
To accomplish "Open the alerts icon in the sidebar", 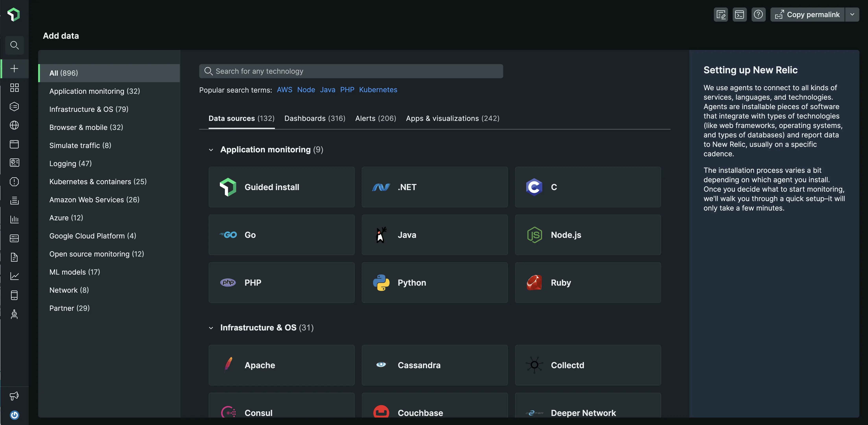I will (14, 182).
